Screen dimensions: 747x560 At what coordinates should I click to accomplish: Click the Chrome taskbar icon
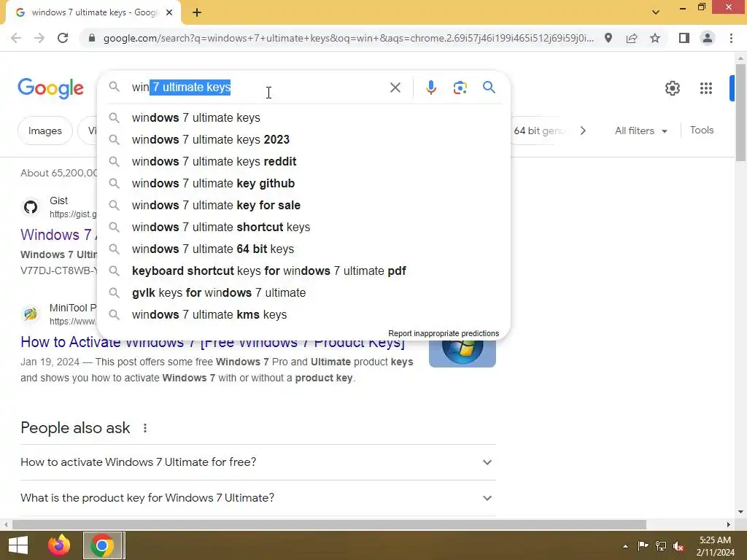(x=102, y=545)
